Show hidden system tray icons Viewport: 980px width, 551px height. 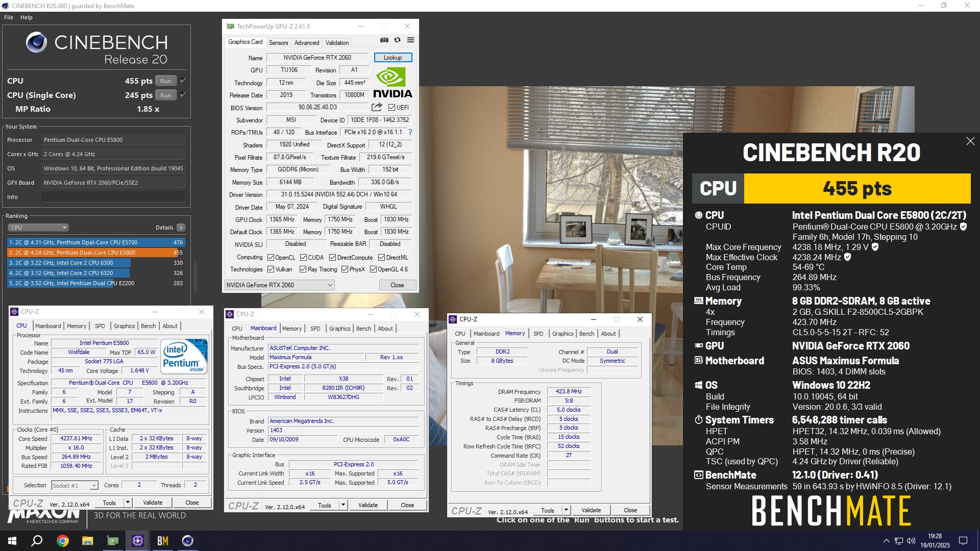click(x=886, y=541)
